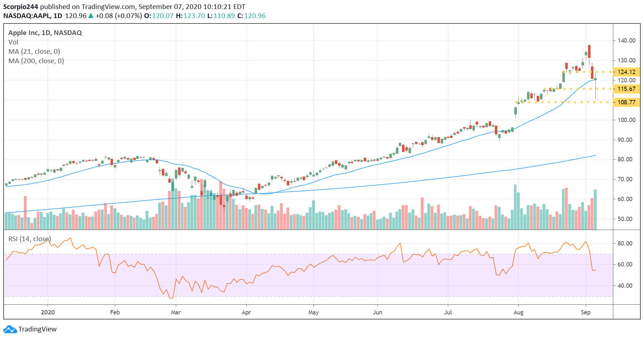Click the Sep time axis label
This screenshot has height=339, width=644.
coord(585,312)
